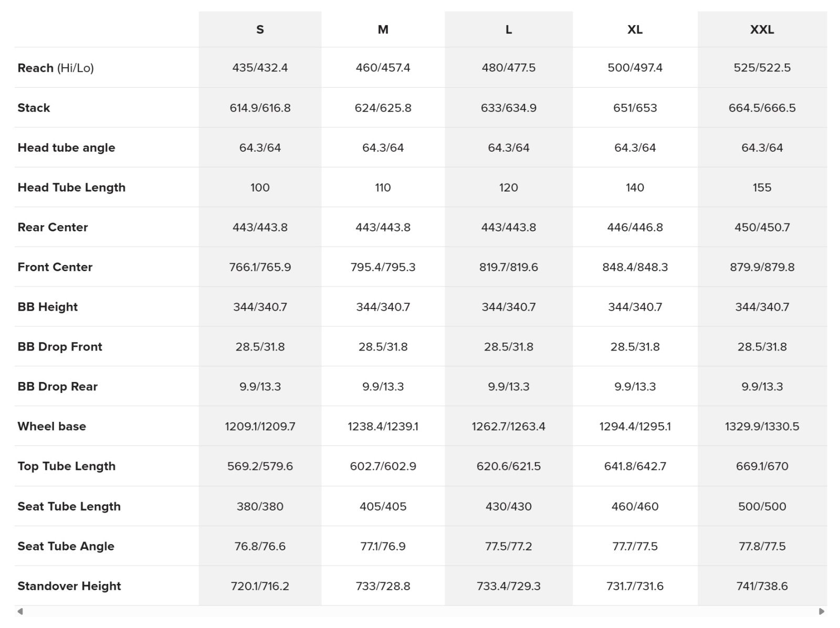Click the BB Height row label
This screenshot has width=840, height=628.
[47, 307]
